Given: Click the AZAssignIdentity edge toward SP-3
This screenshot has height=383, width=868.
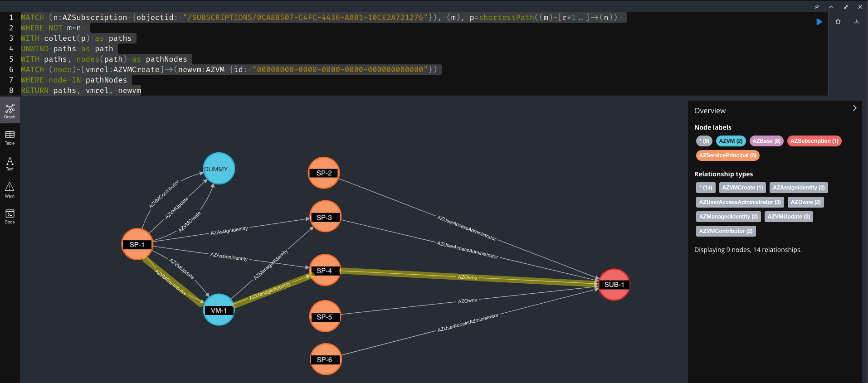Looking at the screenshot, I should tap(229, 231).
